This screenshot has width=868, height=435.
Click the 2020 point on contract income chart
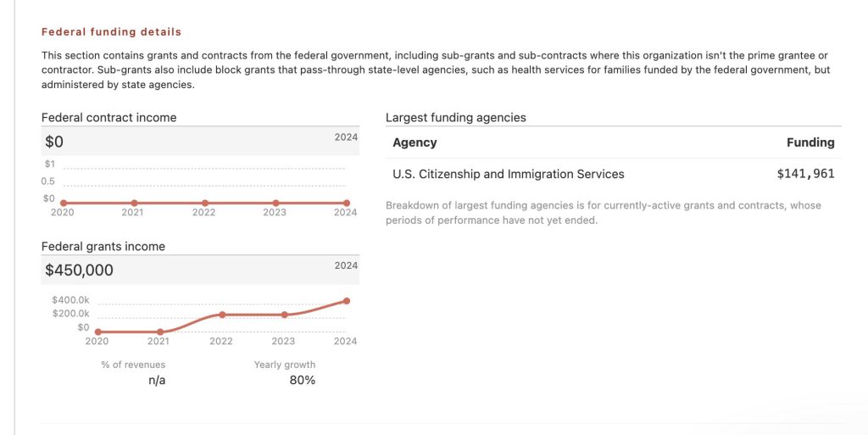pyautogui.click(x=63, y=204)
